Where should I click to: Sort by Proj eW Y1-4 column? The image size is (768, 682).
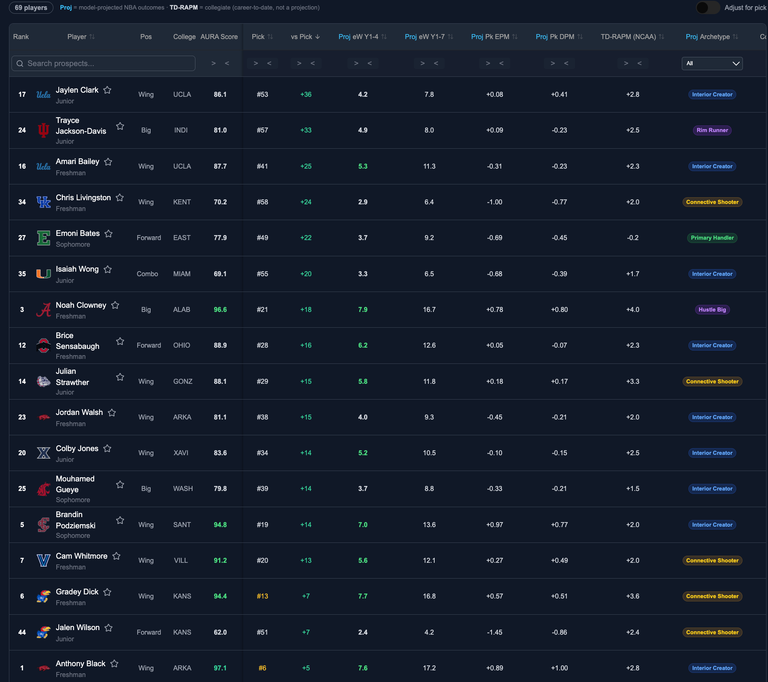point(362,37)
